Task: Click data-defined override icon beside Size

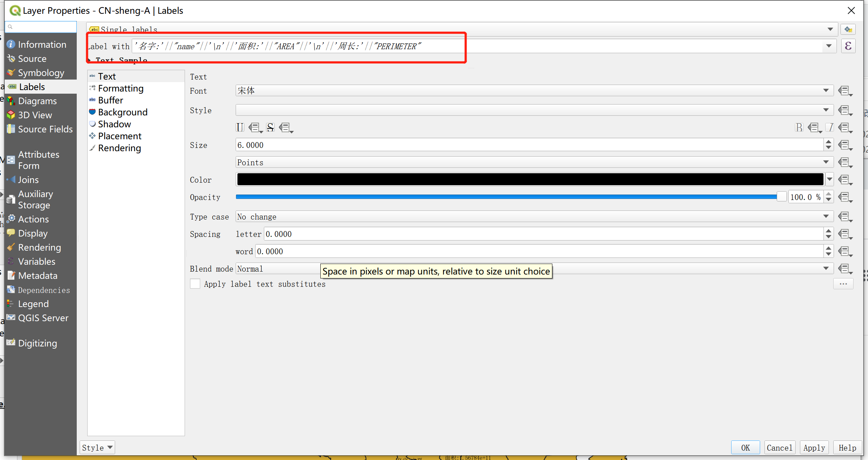Action: (845, 145)
